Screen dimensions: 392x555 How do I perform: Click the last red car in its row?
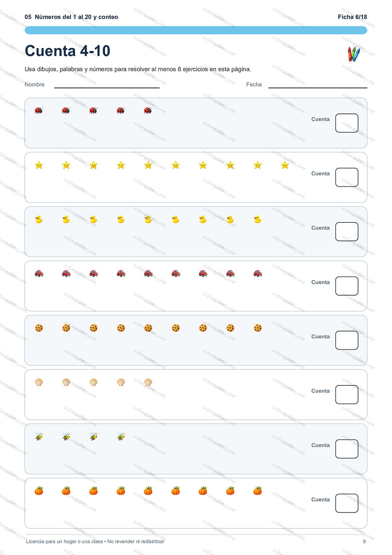pos(258,273)
